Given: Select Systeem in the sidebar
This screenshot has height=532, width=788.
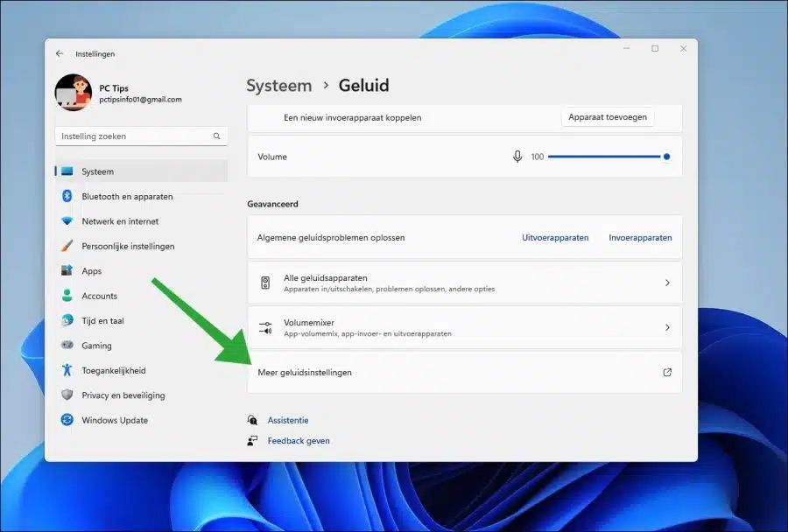Looking at the screenshot, I should 141,171.
